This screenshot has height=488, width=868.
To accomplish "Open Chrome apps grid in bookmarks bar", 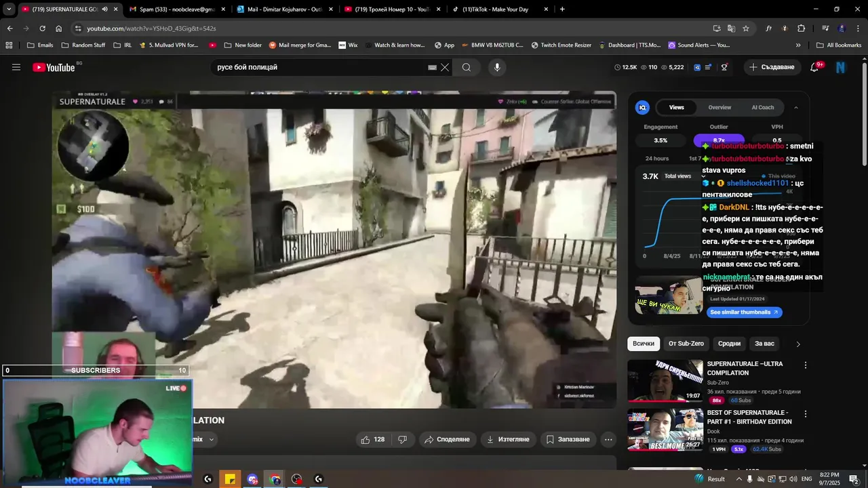I will click(9, 45).
